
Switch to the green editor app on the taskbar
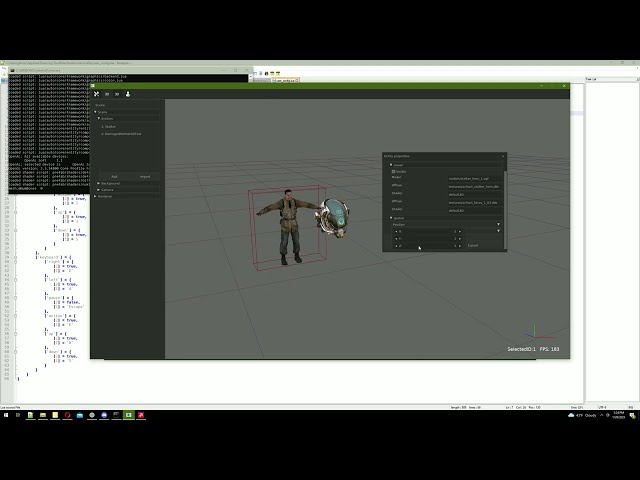coord(129,415)
